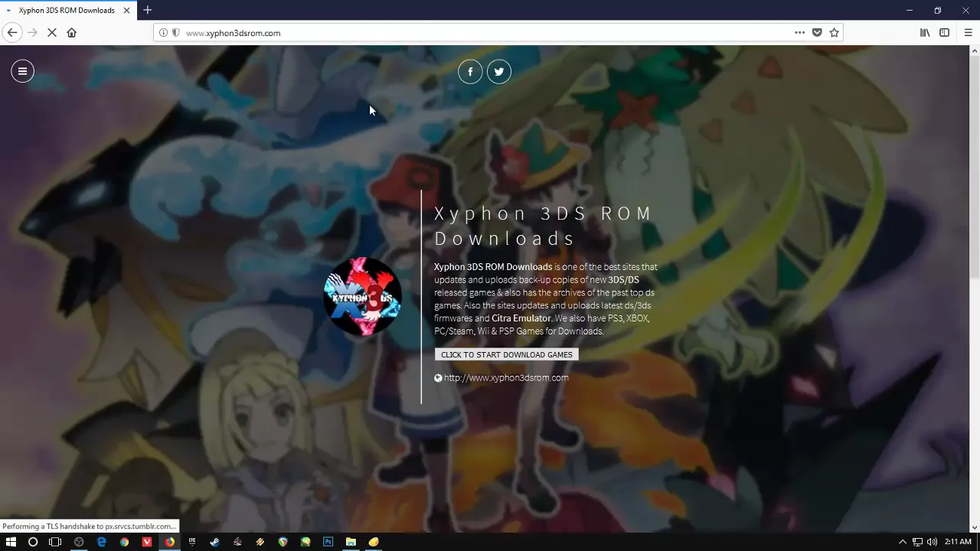Open the clock showing 2:11 AM
The width and height of the screenshot is (980, 551).
tap(958, 542)
